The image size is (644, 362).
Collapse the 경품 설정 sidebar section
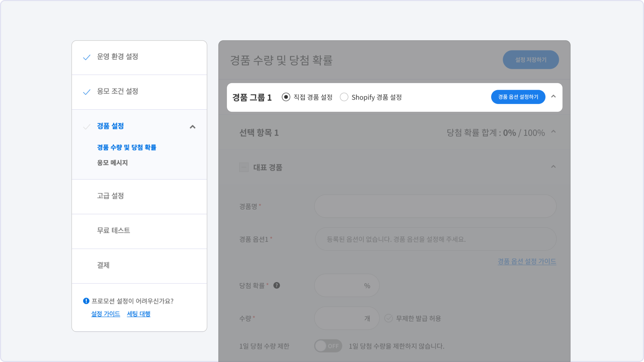pos(193,127)
